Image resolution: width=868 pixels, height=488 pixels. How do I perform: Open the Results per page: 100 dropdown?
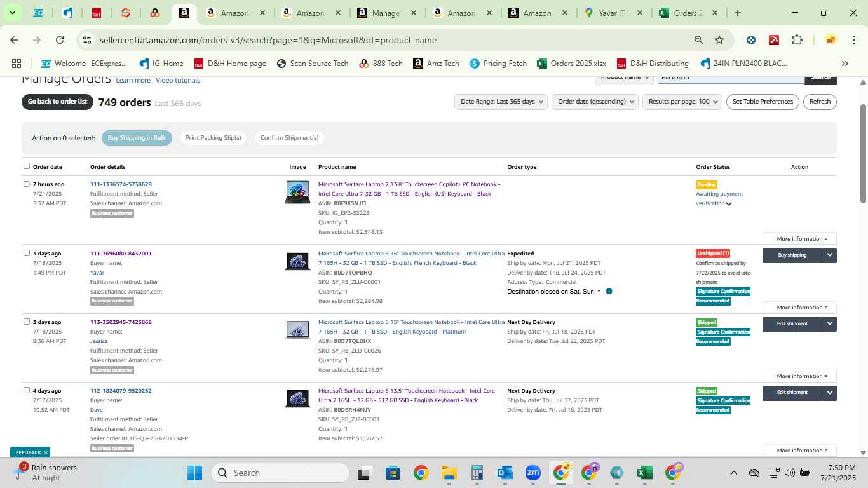(x=682, y=102)
